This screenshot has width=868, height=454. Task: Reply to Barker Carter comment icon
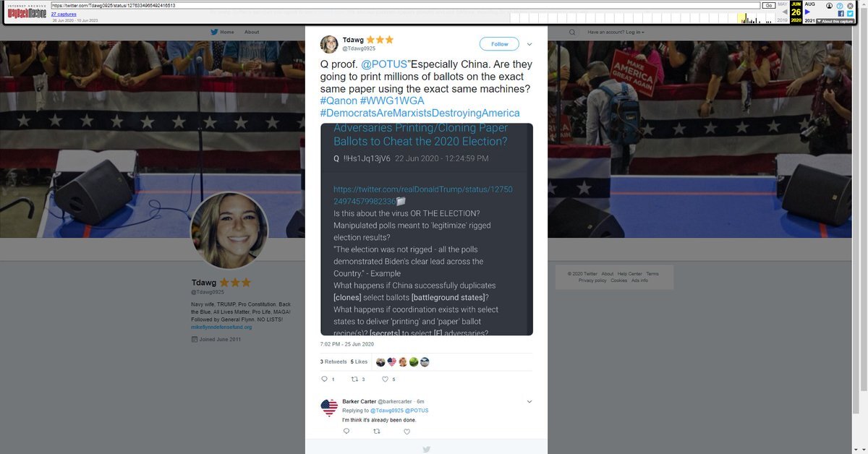(346, 432)
